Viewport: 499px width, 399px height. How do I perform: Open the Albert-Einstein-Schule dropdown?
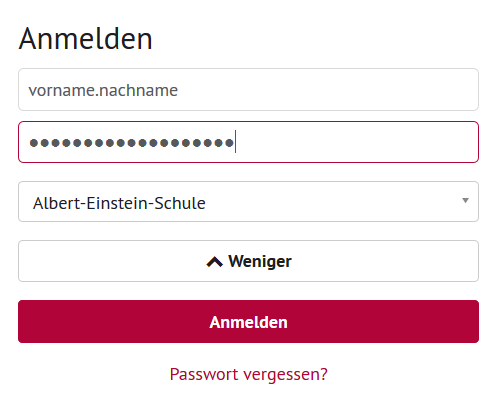click(x=248, y=201)
